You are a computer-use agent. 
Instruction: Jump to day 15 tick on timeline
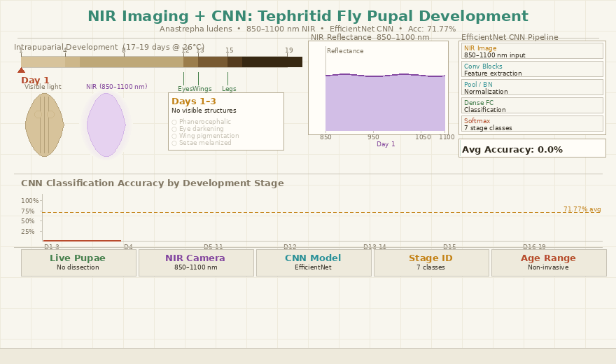(x=230, y=50)
